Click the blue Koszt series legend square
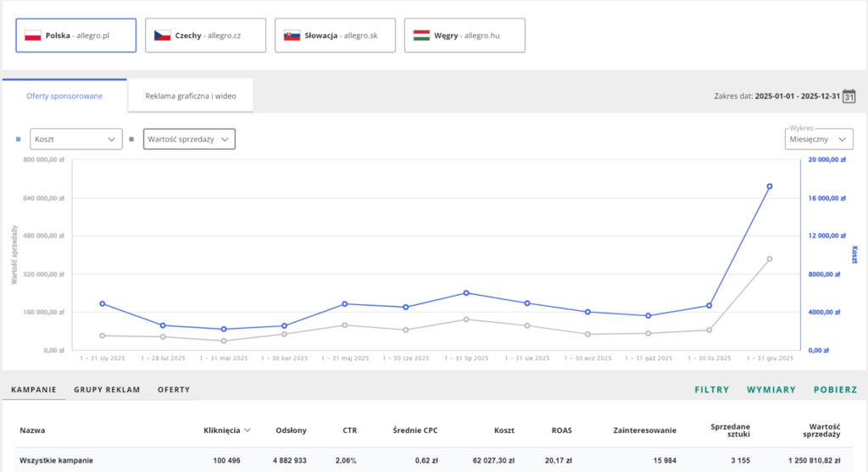Viewport: 868px width, 472px height. (19, 138)
